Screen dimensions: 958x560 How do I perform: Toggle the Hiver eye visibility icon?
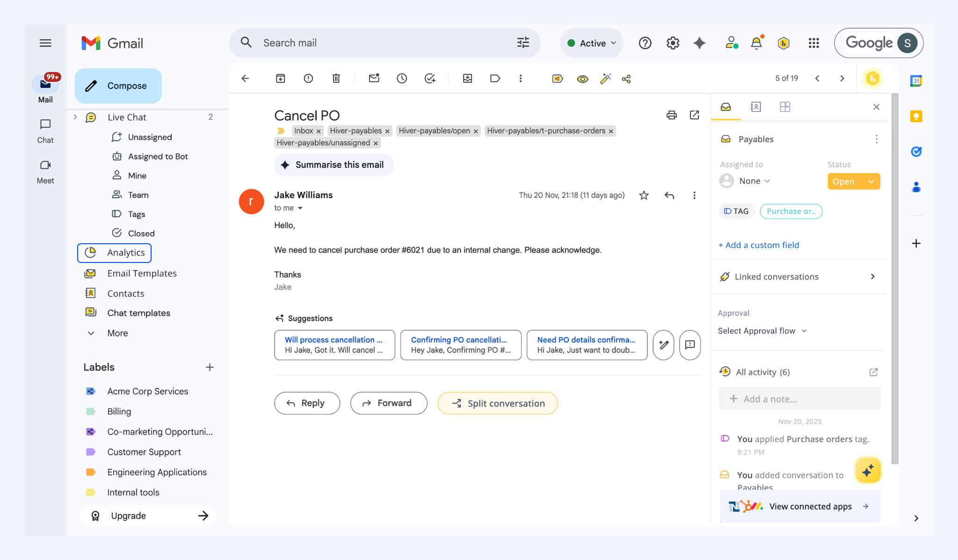tap(582, 79)
